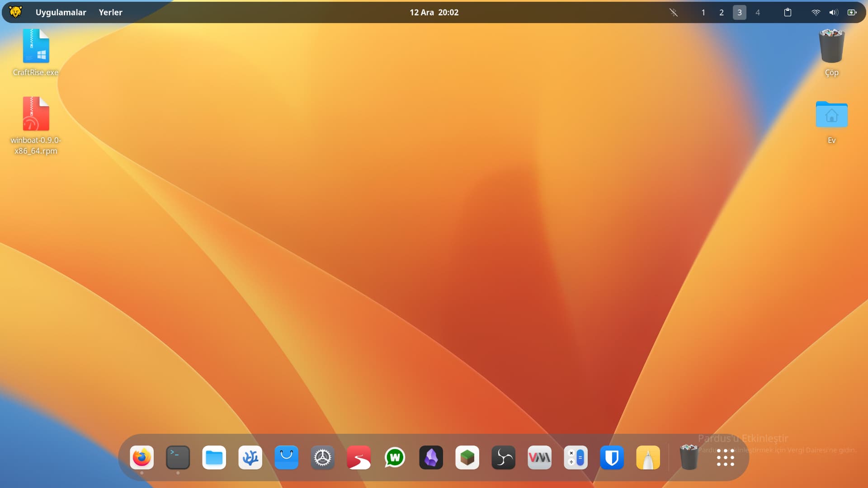Launch Firefox from the dock
The width and height of the screenshot is (868, 488).
click(x=142, y=458)
